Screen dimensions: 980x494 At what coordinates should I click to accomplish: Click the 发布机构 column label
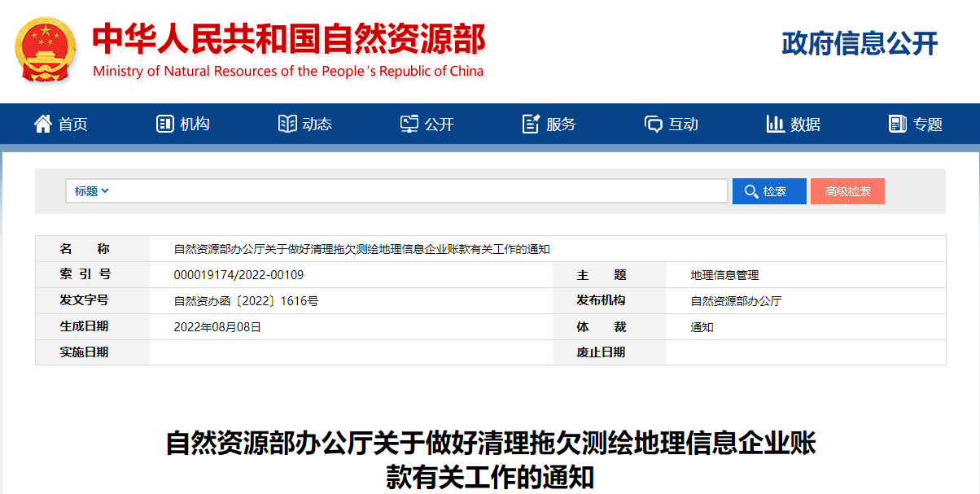[x=602, y=300]
